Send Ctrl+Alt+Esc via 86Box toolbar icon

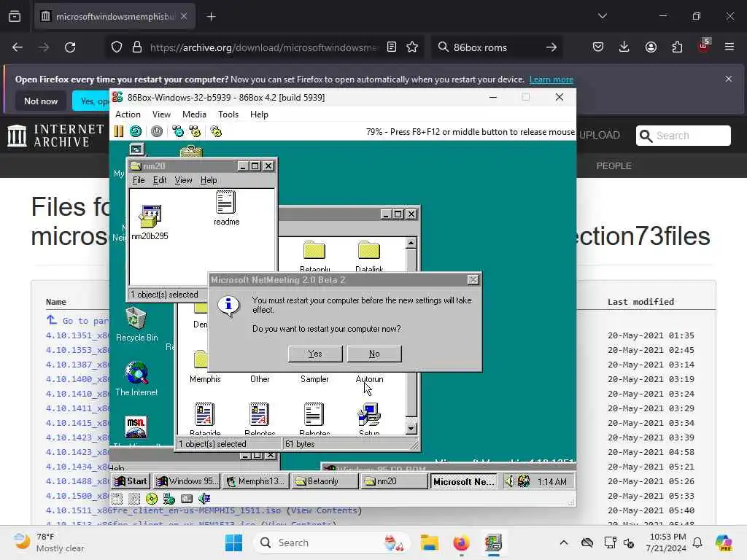pos(195,131)
